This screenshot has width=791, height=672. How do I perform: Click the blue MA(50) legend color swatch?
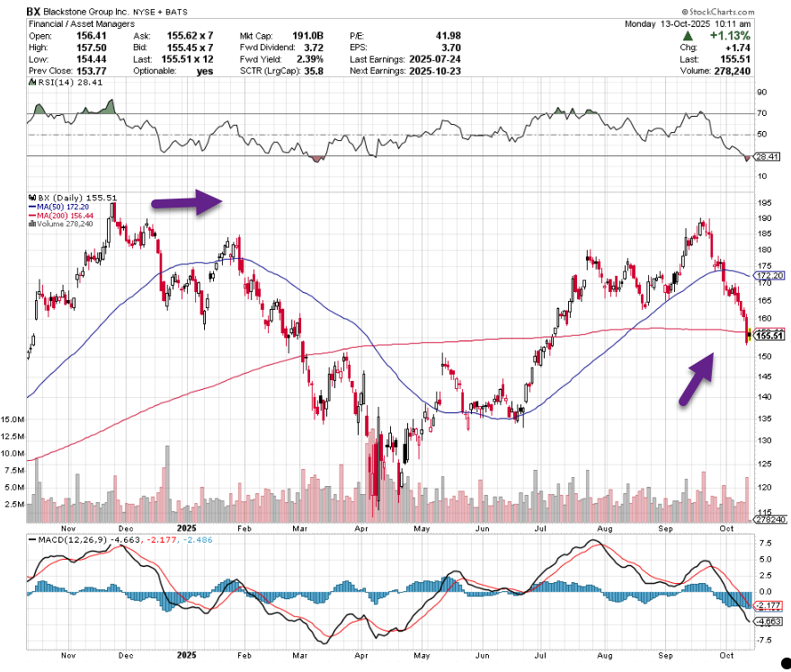[x=31, y=206]
